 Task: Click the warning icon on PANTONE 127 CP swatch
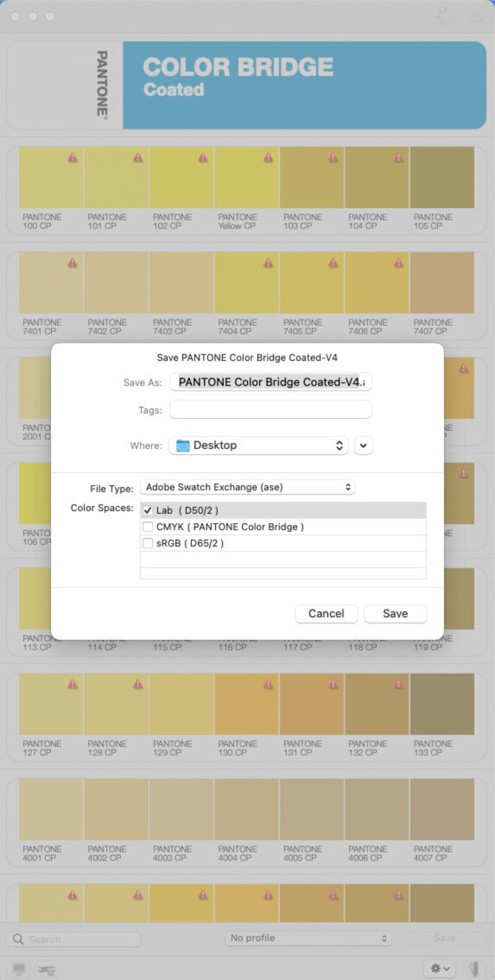click(x=72, y=684)
